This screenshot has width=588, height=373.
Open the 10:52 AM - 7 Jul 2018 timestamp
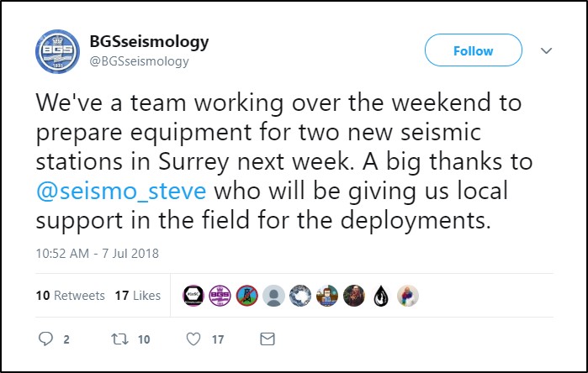tap(97, 252)
